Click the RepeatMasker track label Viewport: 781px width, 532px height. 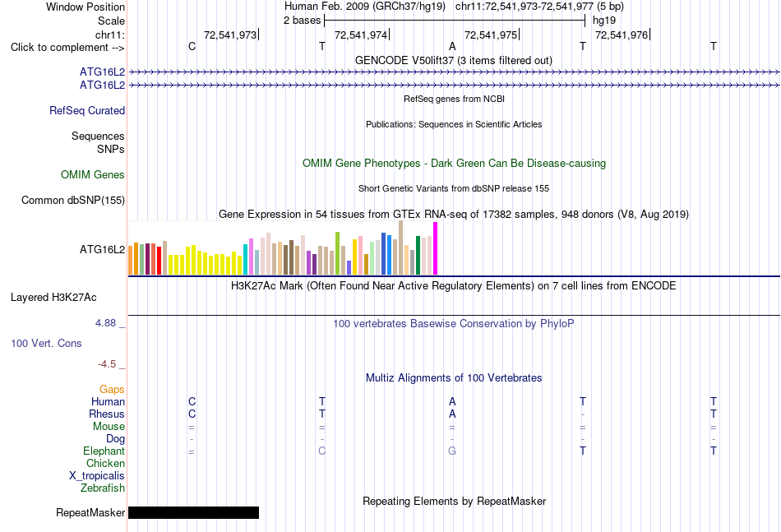tap(90, 512)
